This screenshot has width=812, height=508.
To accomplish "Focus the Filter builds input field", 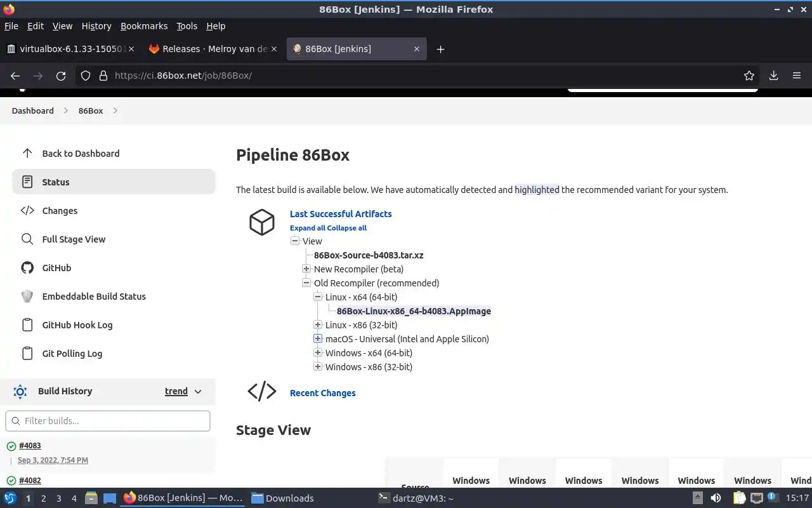I will 108,421.
